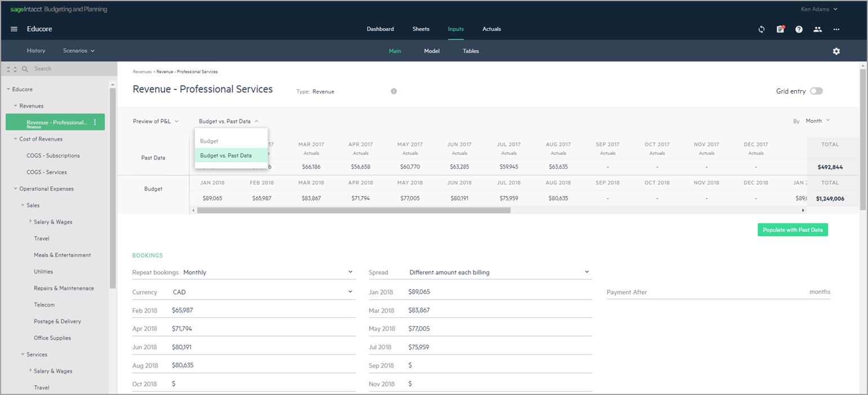Open the settings gear icon
868x395 pixels.
[x=836, y=51]
